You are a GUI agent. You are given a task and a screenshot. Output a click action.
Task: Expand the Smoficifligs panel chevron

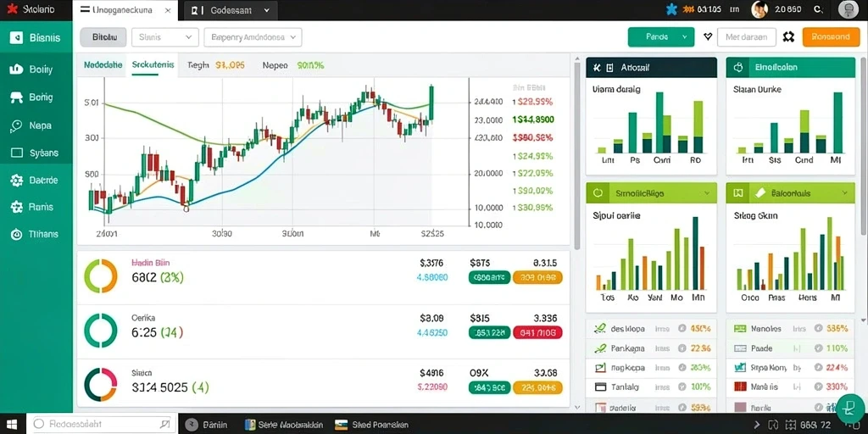click(706, 193)
